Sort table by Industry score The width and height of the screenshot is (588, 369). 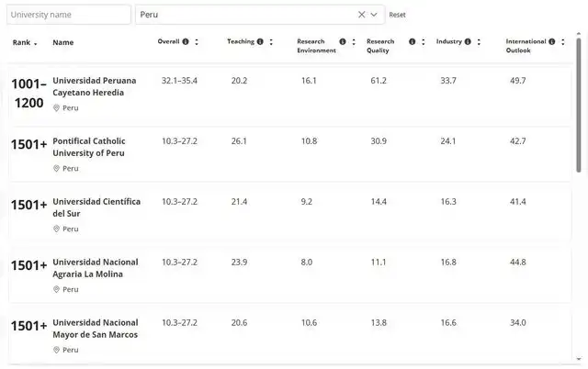tap(479, 42)
